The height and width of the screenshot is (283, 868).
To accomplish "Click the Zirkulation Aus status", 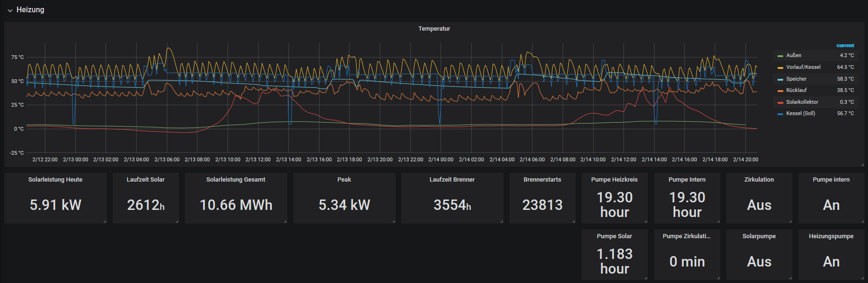I will (759, 205).
